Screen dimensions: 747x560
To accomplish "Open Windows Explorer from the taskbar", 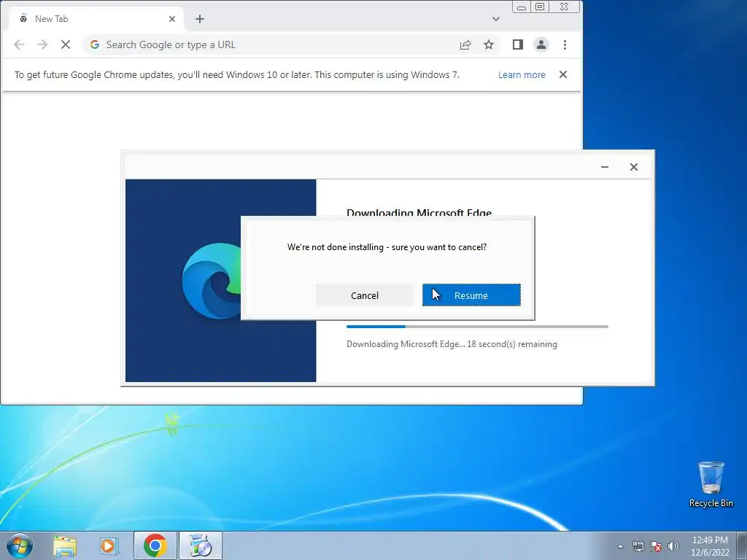I will pos(65,545).
